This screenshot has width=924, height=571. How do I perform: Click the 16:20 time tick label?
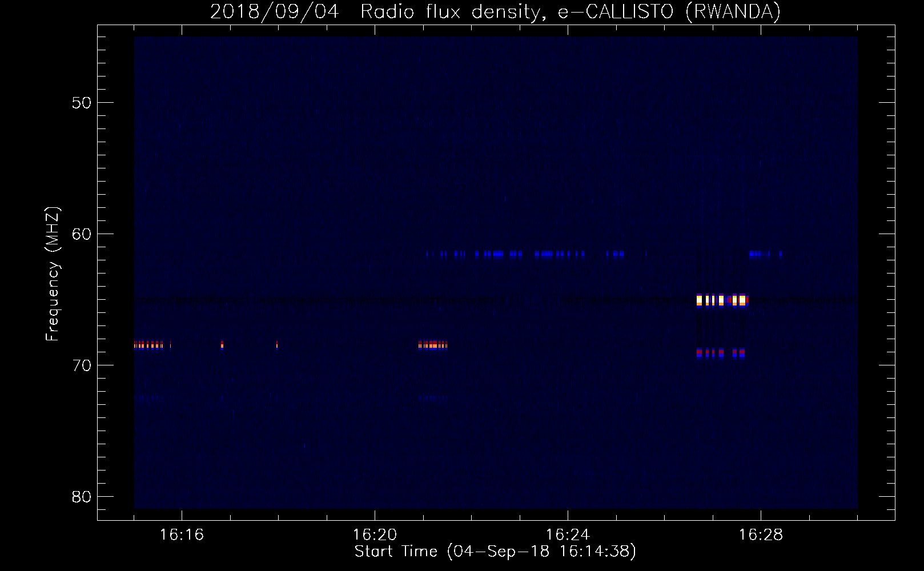(x=375, y=535)
